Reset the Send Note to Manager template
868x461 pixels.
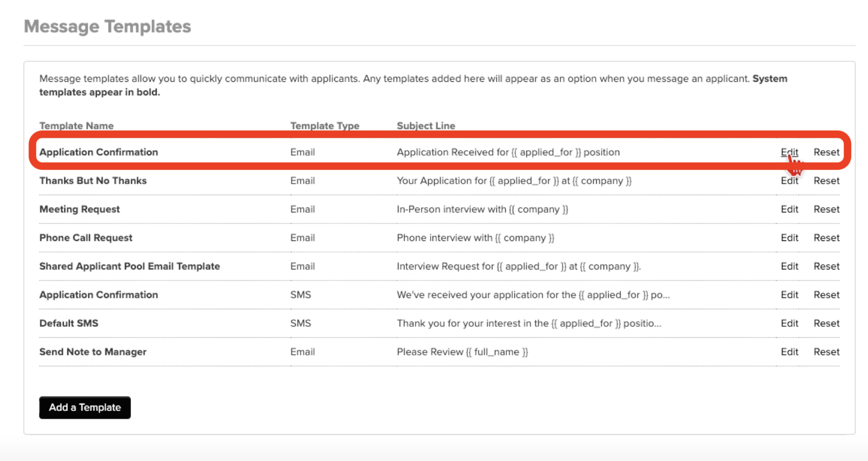click(x=826, y=351)
